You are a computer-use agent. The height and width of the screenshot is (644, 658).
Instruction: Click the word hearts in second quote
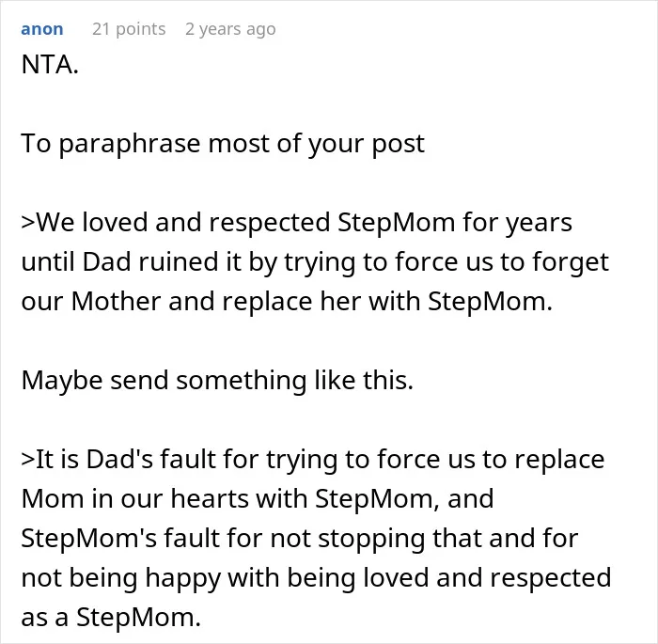(210, 498)
